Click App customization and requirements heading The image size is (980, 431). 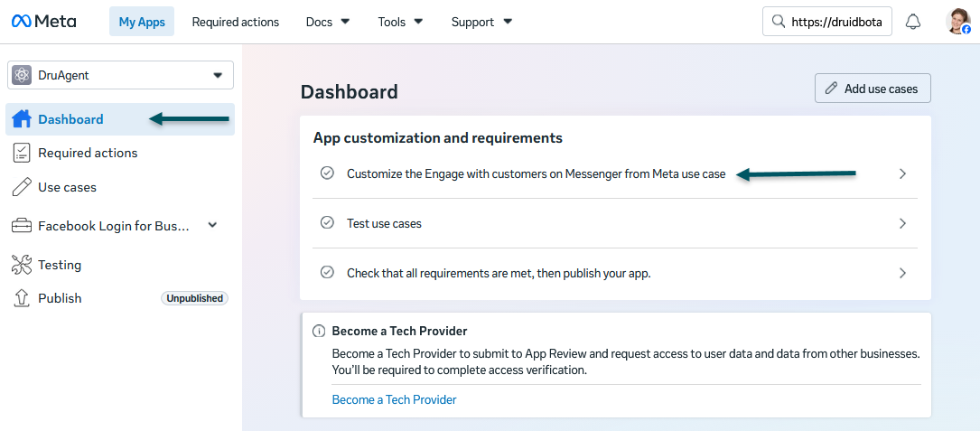[438, 137]
